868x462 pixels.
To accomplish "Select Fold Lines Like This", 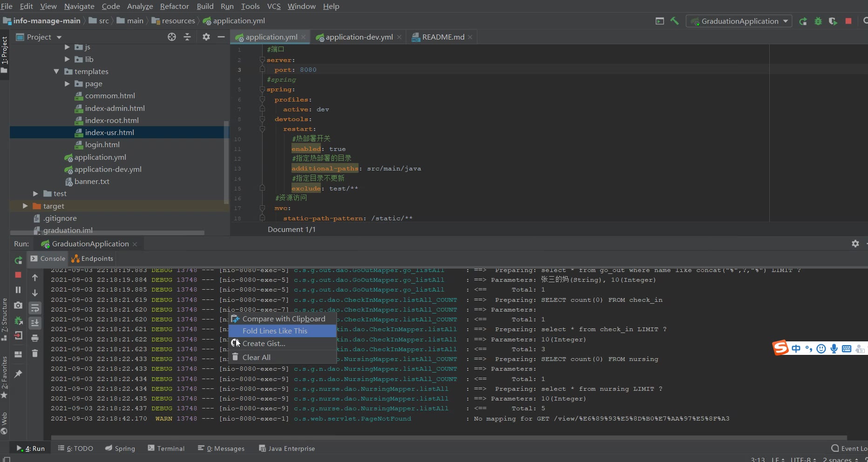I will (x=275, y=331).
